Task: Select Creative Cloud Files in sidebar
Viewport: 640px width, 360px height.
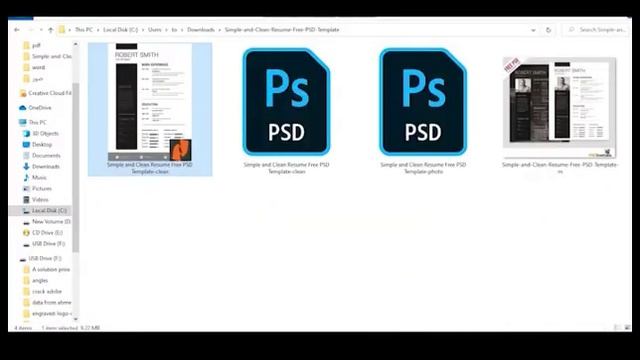Action: [x=45, y=93]
